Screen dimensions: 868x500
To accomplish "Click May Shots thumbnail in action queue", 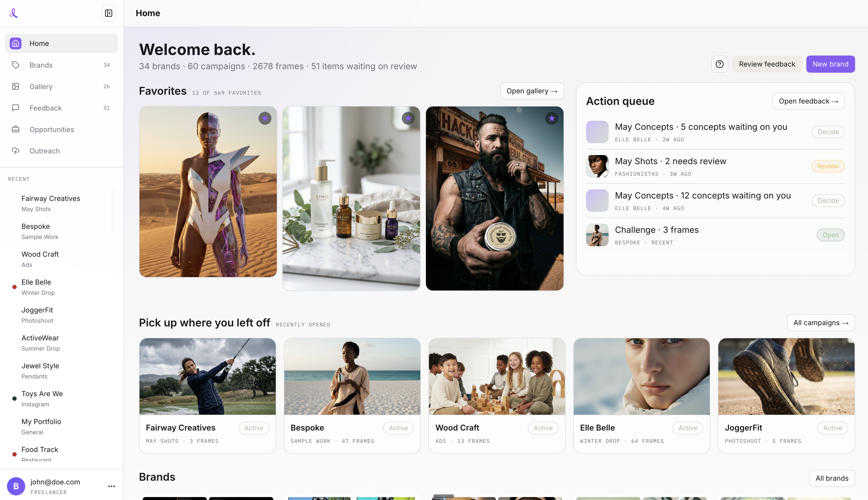I will 597,166.
